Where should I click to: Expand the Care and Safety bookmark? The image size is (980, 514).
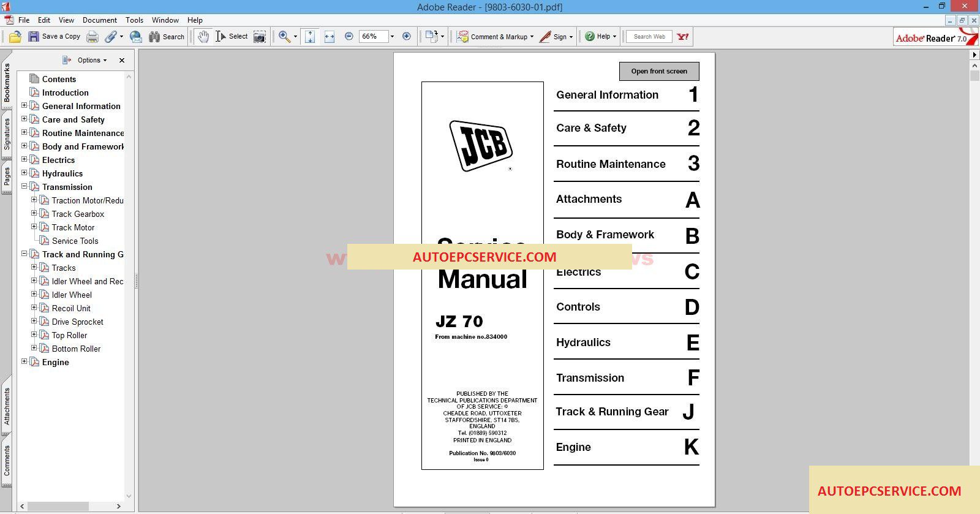tap(24, 119)
